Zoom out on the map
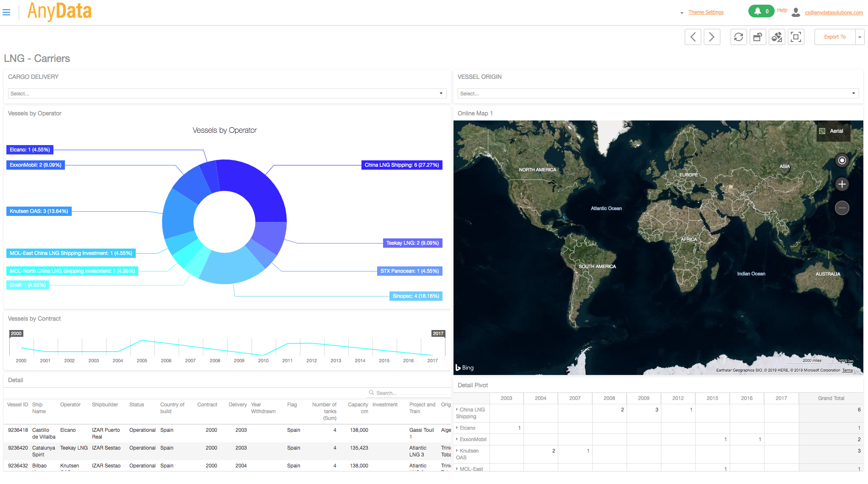Viewport: 868px width, 484px height. coord(842,208)
